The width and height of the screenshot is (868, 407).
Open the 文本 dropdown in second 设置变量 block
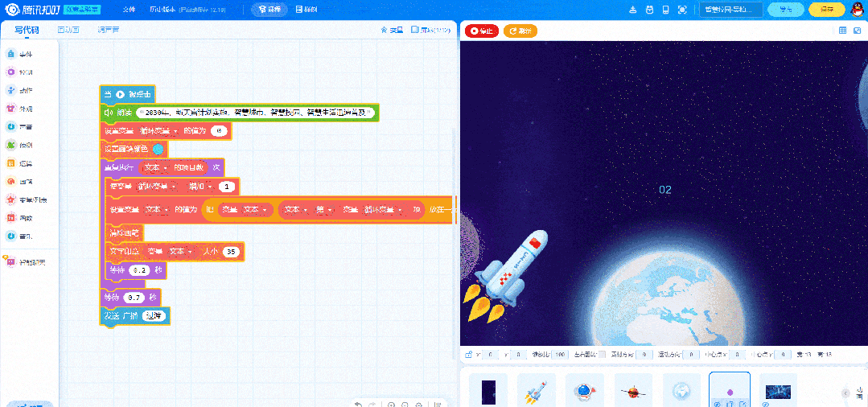[x=157, y=210]
